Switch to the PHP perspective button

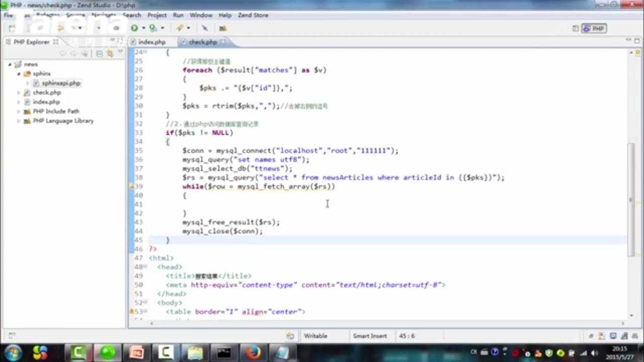click(x=594, y=29)
